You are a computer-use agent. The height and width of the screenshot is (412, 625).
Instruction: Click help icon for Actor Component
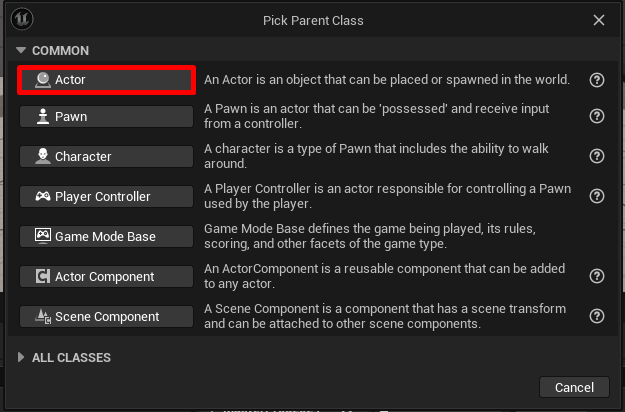(x=597, y=276)
